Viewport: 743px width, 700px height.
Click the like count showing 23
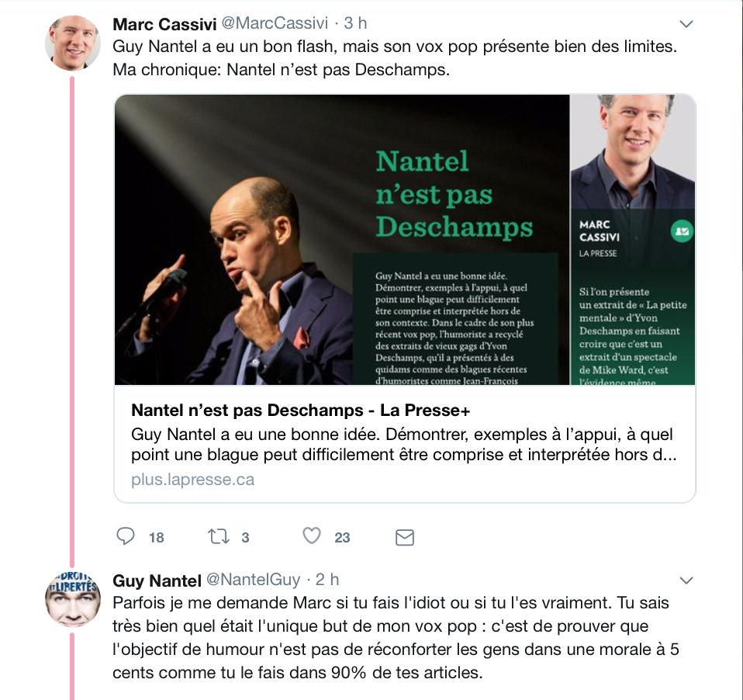coord(341,537)
